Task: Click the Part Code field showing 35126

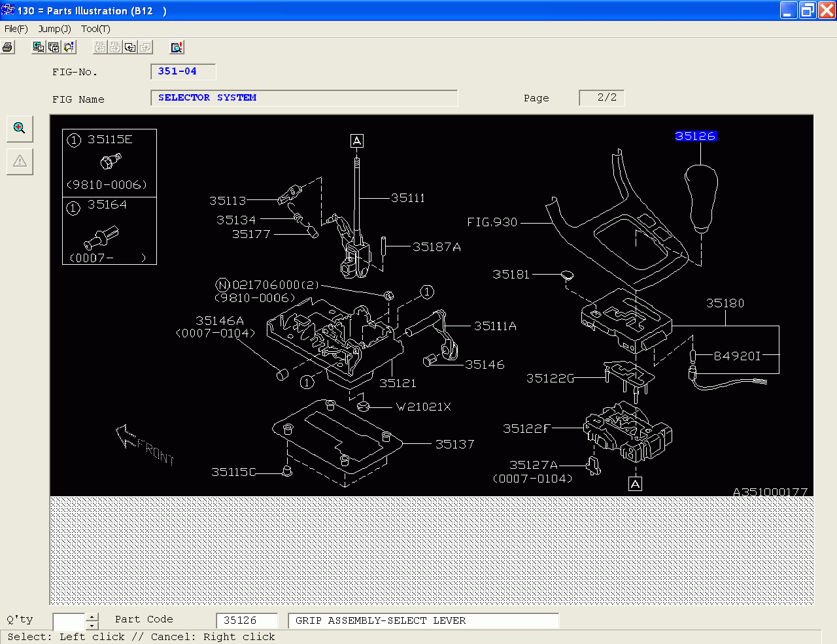Action: pos(247,620)
